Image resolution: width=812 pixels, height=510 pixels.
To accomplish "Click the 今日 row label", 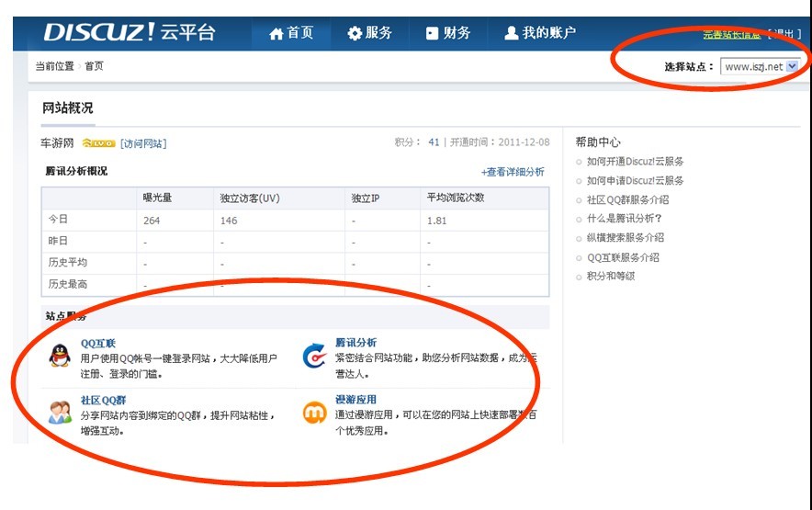I will click(58, 220).
